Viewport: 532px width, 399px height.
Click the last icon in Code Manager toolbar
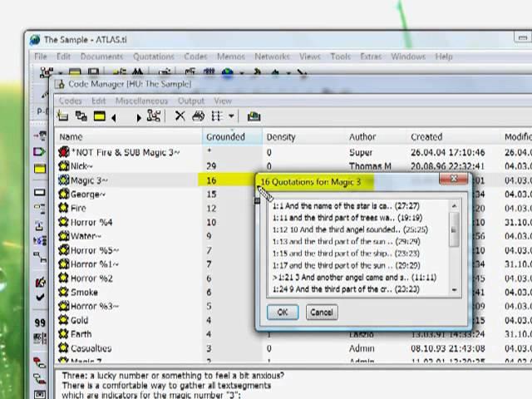point(254,116)
